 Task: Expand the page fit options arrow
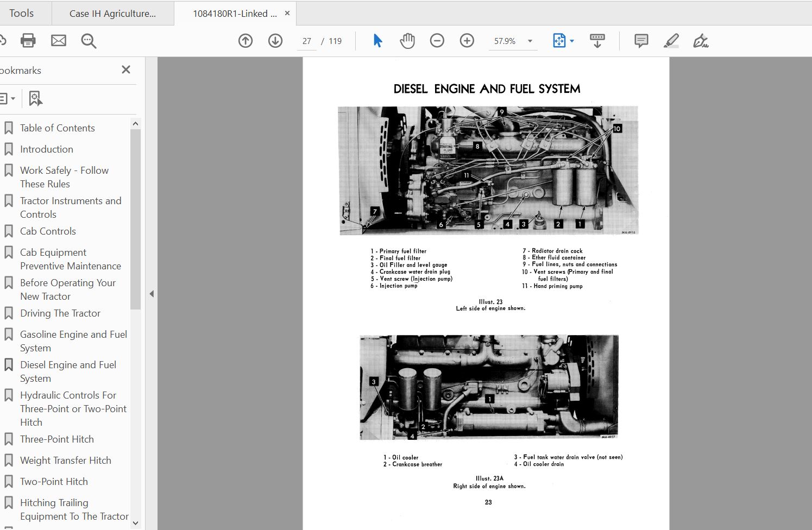(x=572, y=41)
